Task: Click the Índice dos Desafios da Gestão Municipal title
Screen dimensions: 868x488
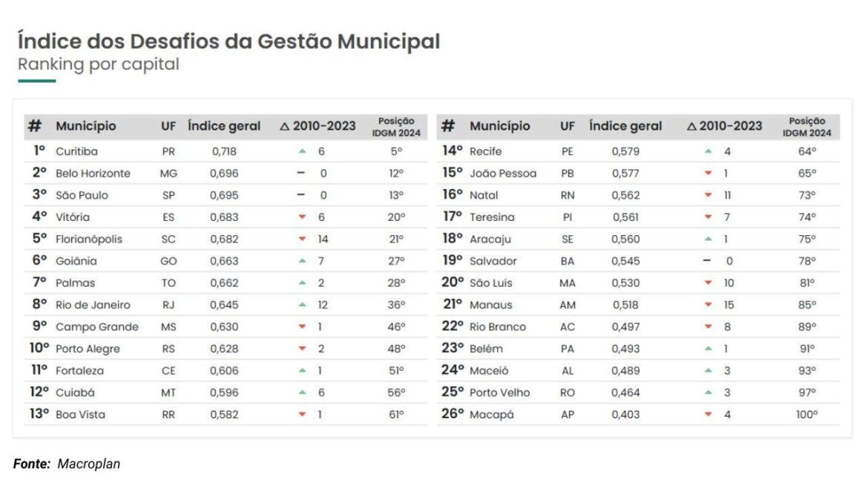Action: 228,41
